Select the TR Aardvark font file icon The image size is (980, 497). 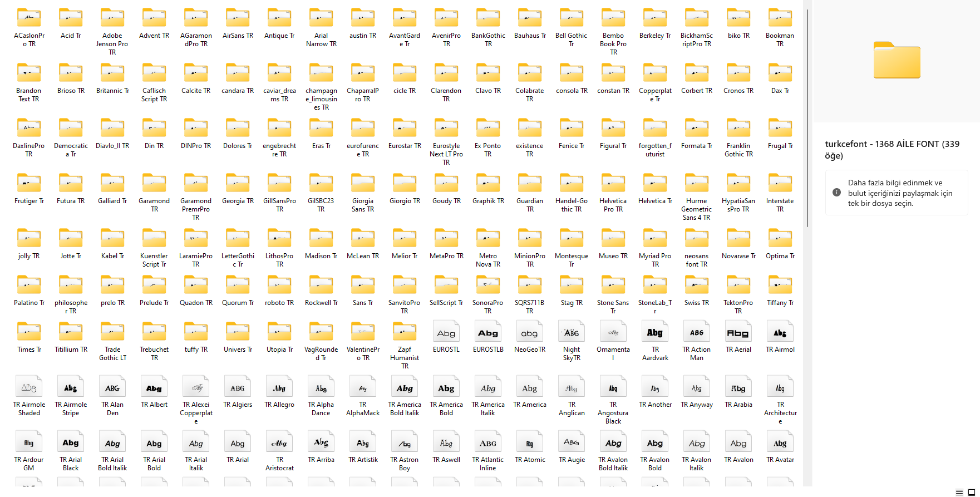point(655,332)
